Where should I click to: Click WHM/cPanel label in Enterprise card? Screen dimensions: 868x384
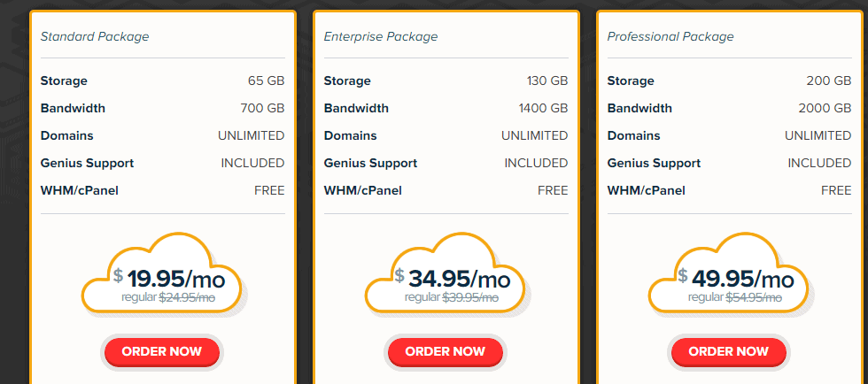point(362,191)
